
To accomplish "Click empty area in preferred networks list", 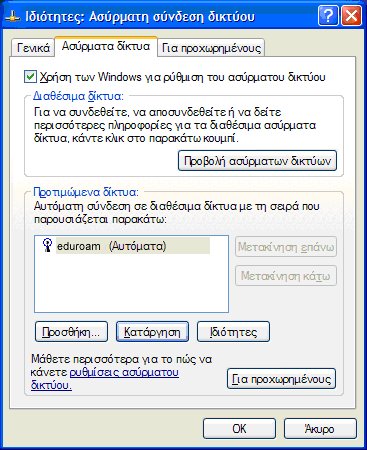I will 131,283.
